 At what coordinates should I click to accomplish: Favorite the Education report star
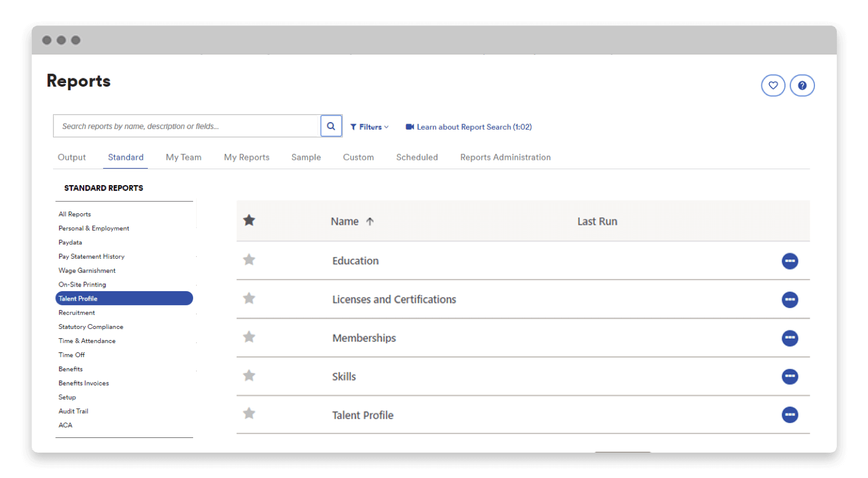(249, 259)
